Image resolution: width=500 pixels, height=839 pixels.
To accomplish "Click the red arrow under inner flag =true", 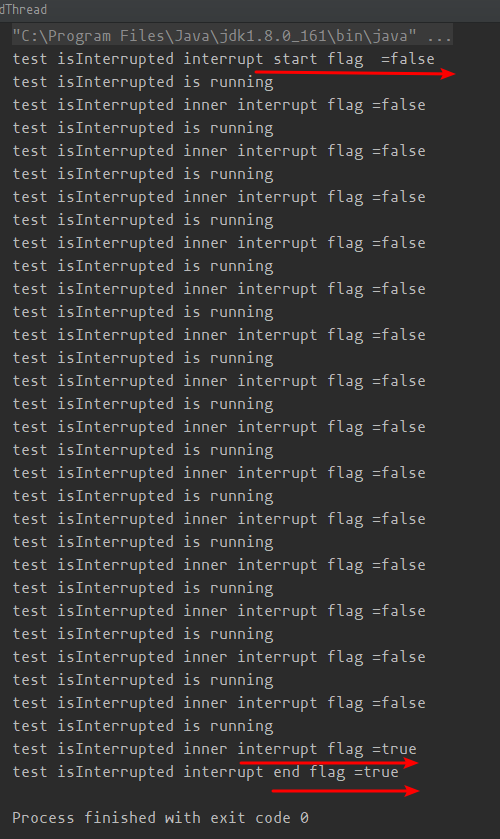I will pos(329,762).
